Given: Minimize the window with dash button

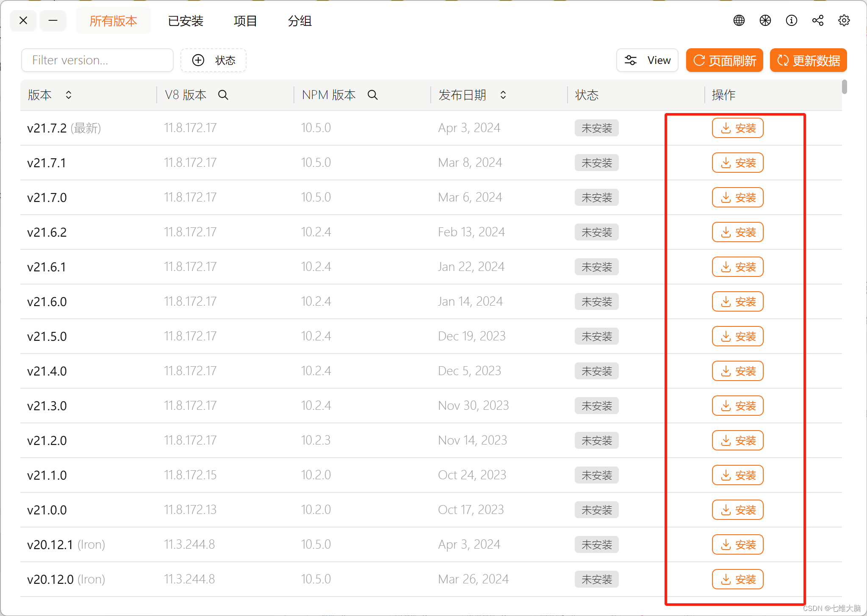Looking at the screenshot, I should pyautogui.click(x=53, y=20).
